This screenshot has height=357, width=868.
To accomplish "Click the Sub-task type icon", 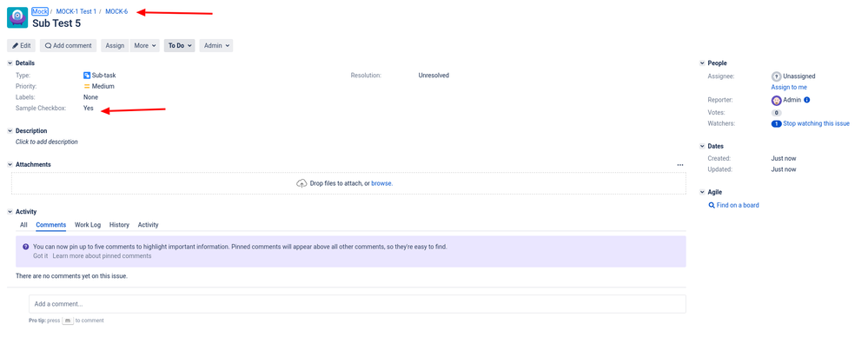I will pos(87,76).
